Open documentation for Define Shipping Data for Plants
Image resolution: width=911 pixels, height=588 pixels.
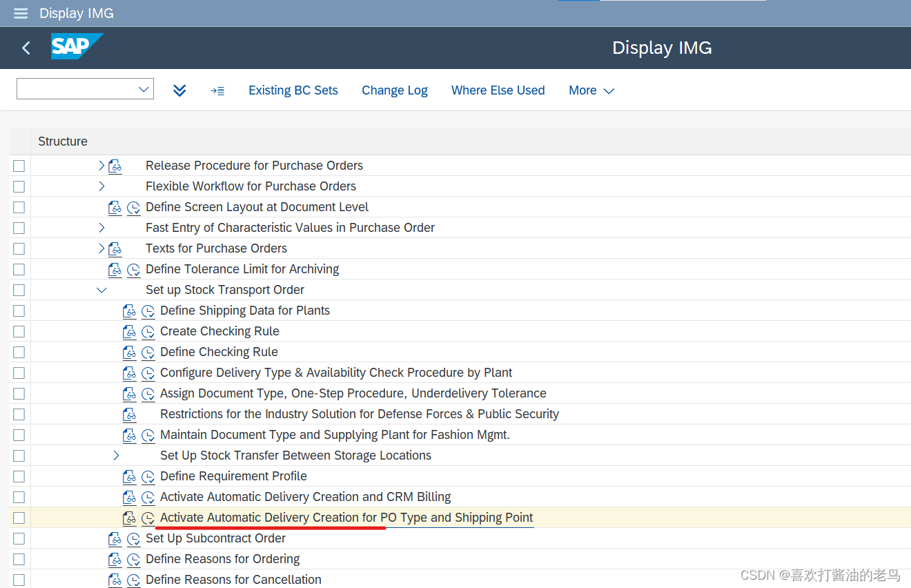pyautogui.click(x=130, y=311)
